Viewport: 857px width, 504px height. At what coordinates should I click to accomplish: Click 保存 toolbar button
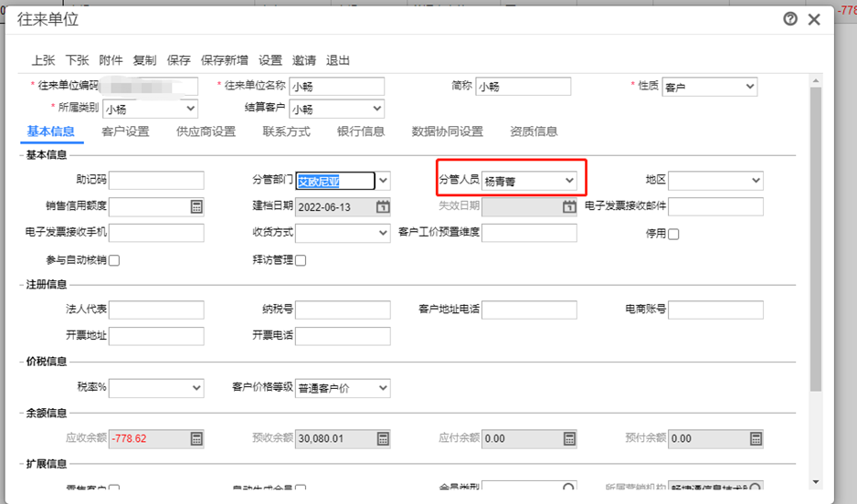[x=179, y=60]
